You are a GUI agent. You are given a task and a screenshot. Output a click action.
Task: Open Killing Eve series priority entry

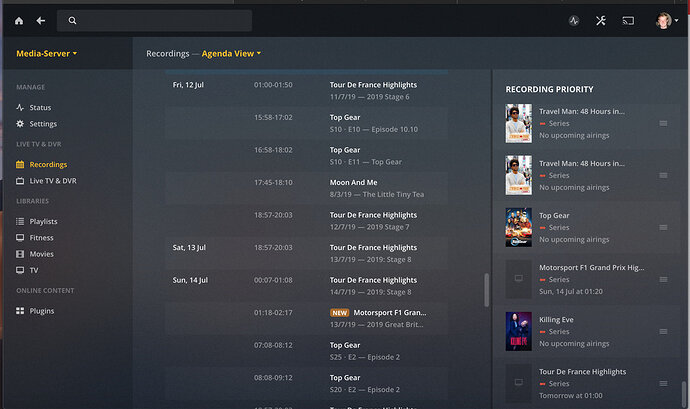coord(587,332)
